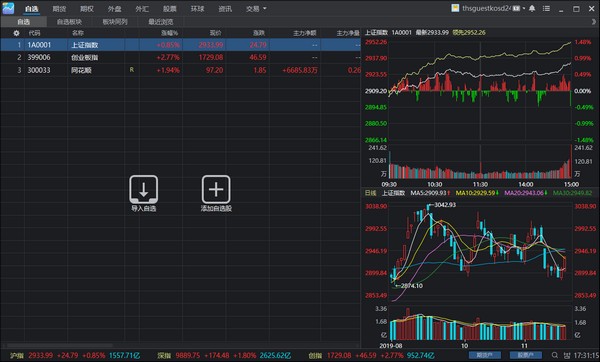Click the 导入自选 import watchlist icon
Screen dimensions: 600x362
pos(143,189)
